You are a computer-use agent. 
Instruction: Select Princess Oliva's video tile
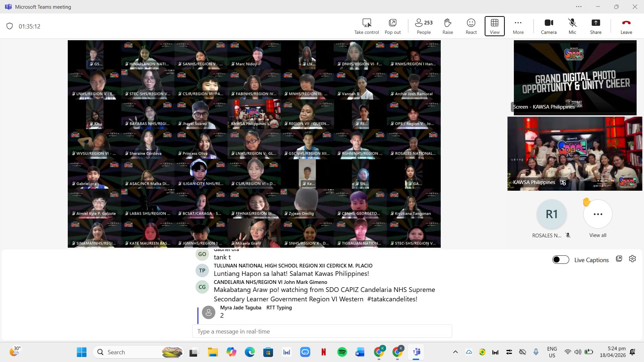pyautogui.click(x=201, y=145)
